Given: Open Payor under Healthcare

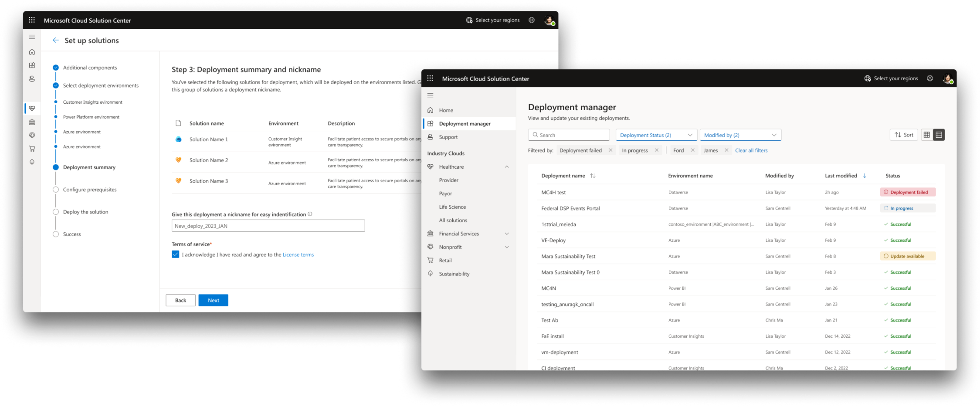Looking at the screenshot, I should [x=445, y=193].
